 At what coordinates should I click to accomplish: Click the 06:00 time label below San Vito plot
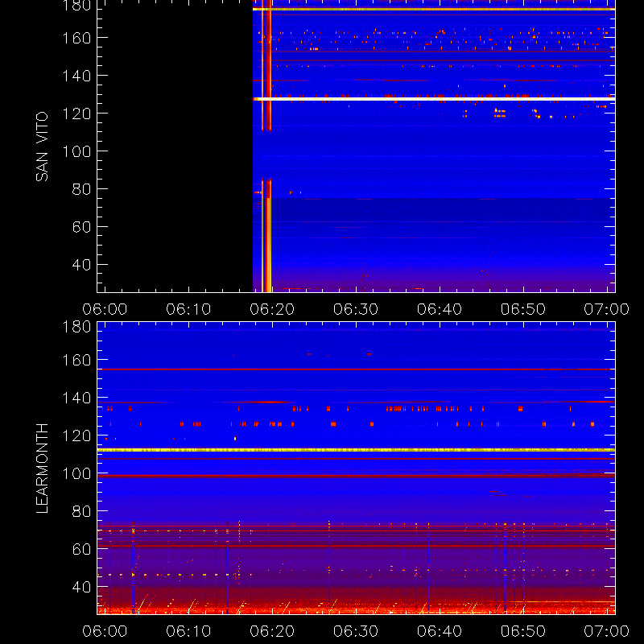[x=105, y=309]
